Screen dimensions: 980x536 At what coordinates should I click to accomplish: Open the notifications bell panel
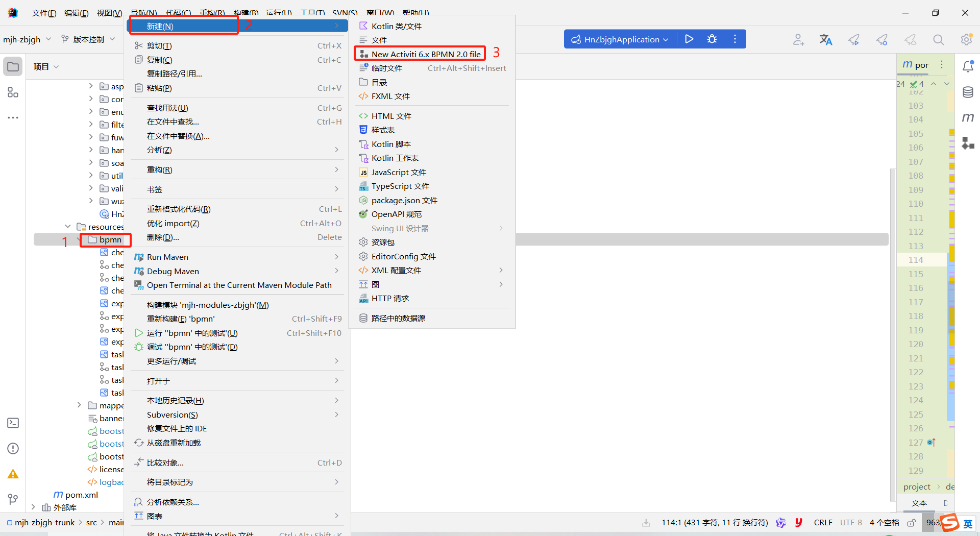[x=968, y=65]
